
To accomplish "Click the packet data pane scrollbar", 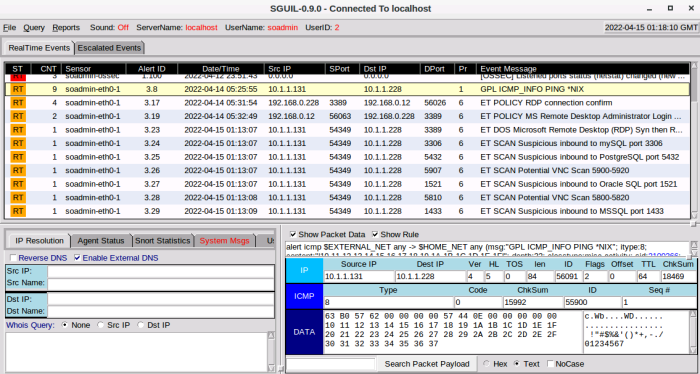I will [693, 332].
